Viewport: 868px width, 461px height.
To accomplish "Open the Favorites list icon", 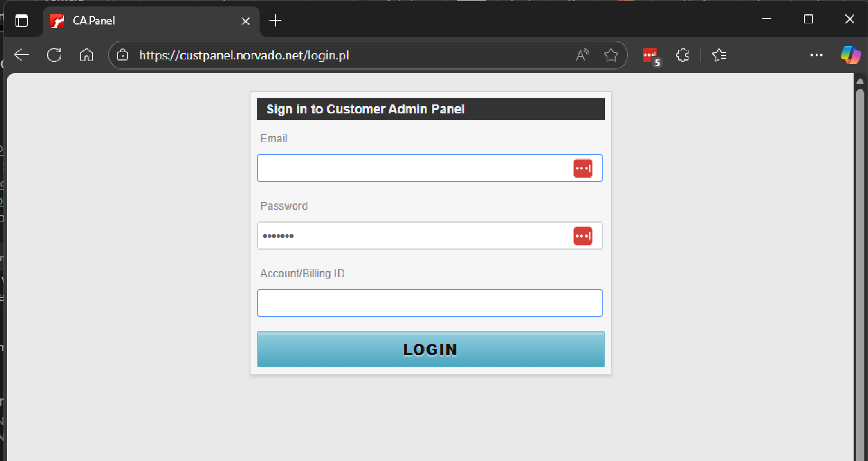I will [719, 55].
